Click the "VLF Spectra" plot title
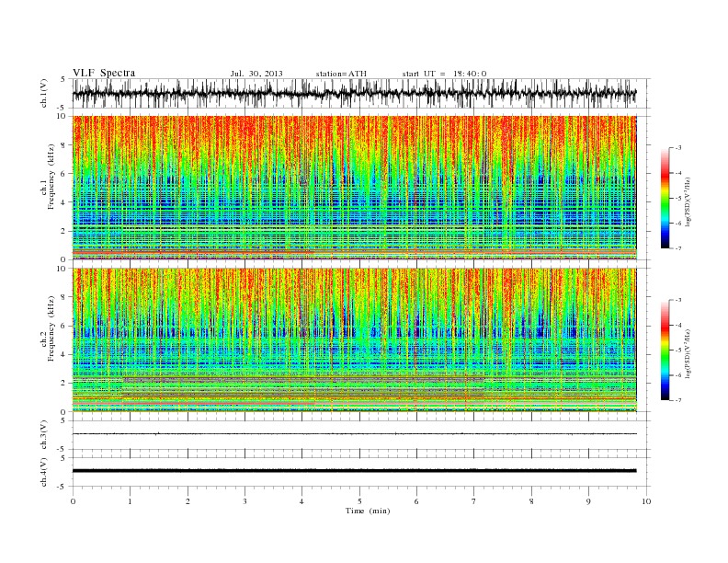The image size is (728, 563). coord(104,73)
